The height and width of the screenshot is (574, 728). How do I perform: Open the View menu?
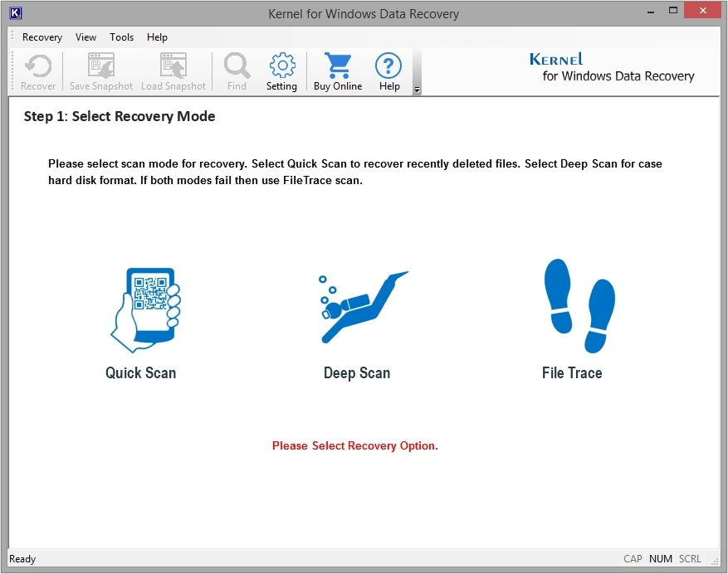click(86, 37)
